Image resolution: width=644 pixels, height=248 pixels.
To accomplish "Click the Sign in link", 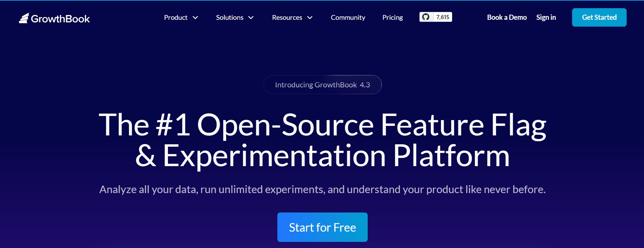I will (x=546, y=17).
